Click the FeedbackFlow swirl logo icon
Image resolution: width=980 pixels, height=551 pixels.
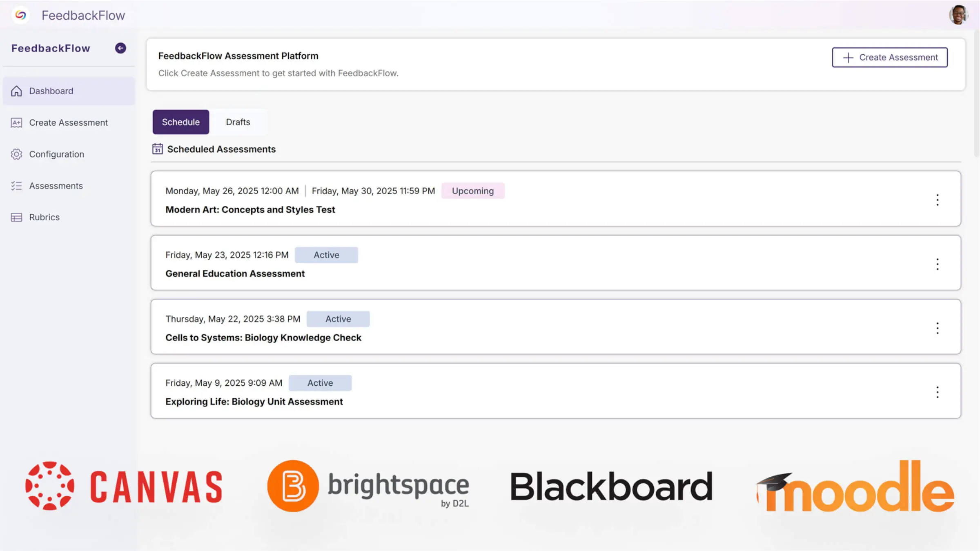(21, 15)
